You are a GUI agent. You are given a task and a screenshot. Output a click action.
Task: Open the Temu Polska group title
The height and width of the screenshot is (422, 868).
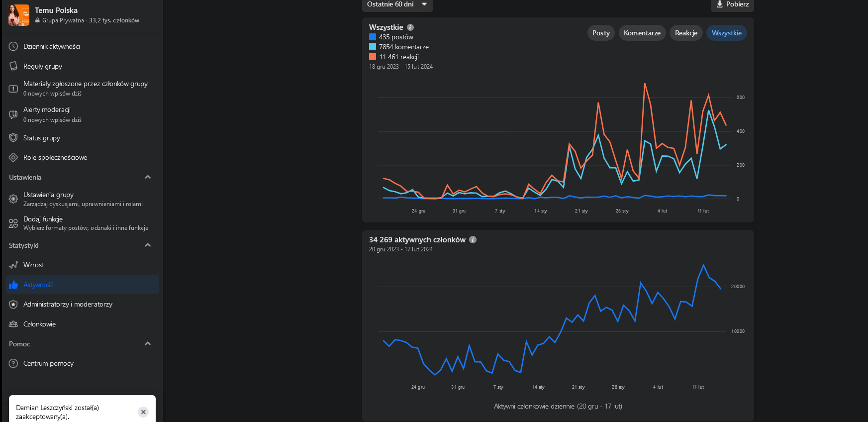coord(56,10)
